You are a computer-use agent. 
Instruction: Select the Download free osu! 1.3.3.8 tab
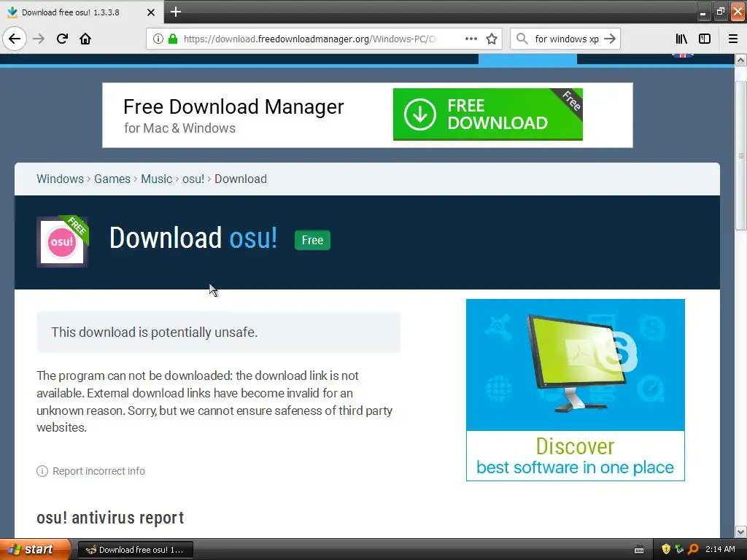[82, 12]
